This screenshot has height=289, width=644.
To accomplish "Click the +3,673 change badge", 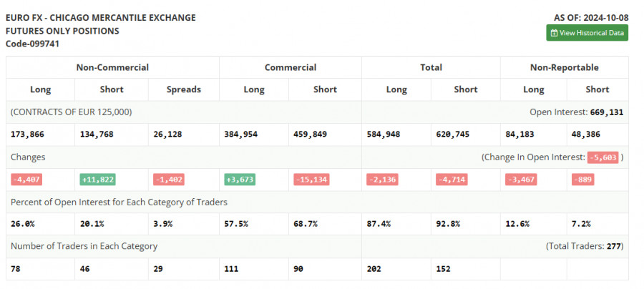I will coord(240,180).
